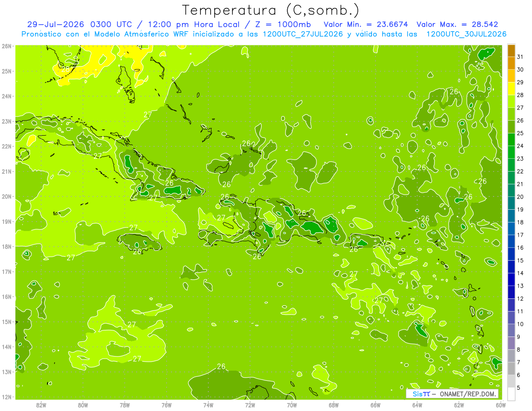Click the latitude axis label '18N'
Screen dimensions: 532x411
tap(7, 247)
